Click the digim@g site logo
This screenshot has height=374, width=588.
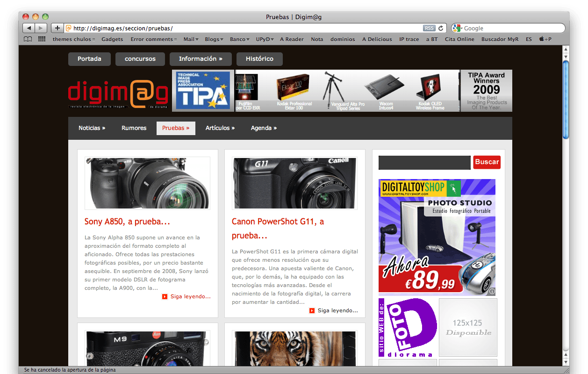118,95
